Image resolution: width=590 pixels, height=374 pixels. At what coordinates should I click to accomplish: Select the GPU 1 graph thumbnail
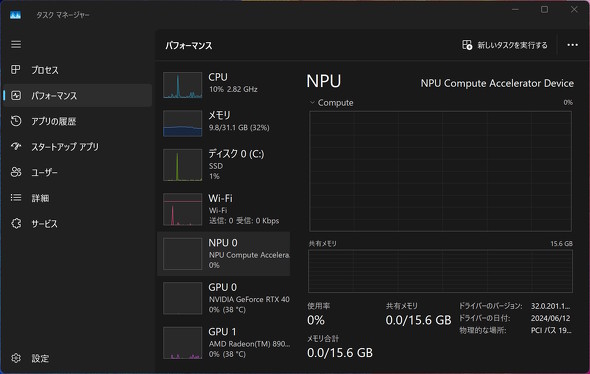point(182,343)
